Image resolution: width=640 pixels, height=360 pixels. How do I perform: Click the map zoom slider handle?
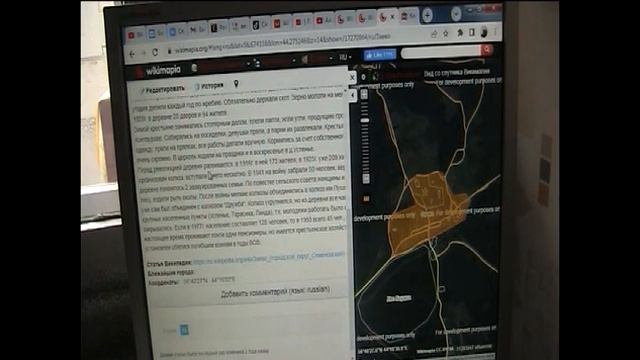[x=365, y=120]
